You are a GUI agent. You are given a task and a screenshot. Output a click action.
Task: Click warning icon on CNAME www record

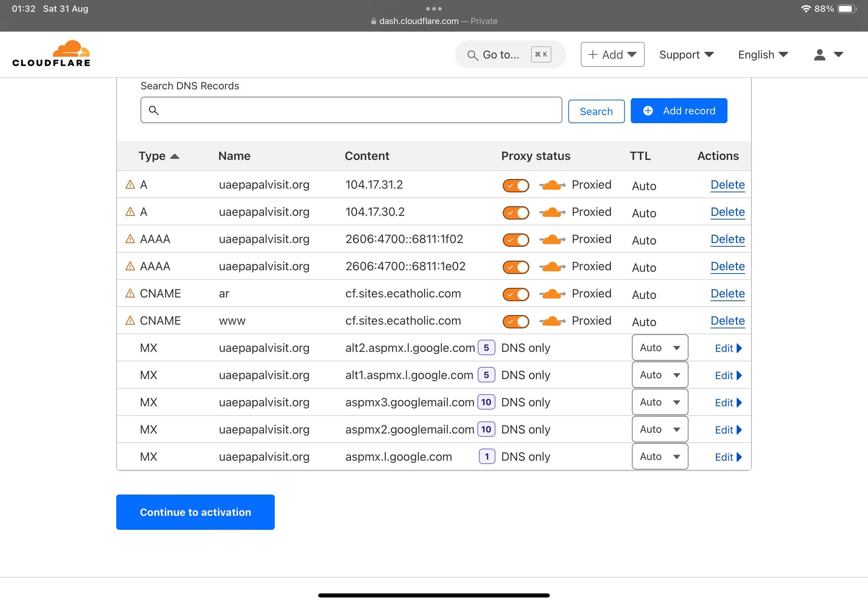coord(130,320)
